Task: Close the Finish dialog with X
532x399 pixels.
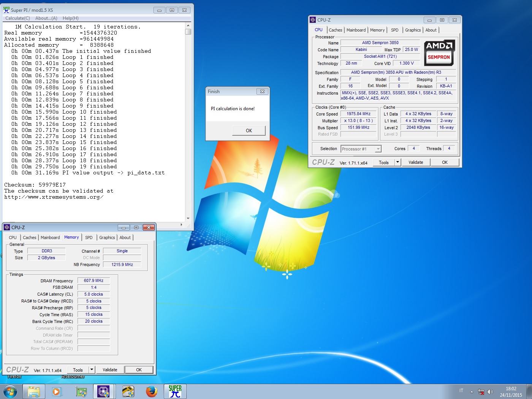Action: (x=262, y=92)
